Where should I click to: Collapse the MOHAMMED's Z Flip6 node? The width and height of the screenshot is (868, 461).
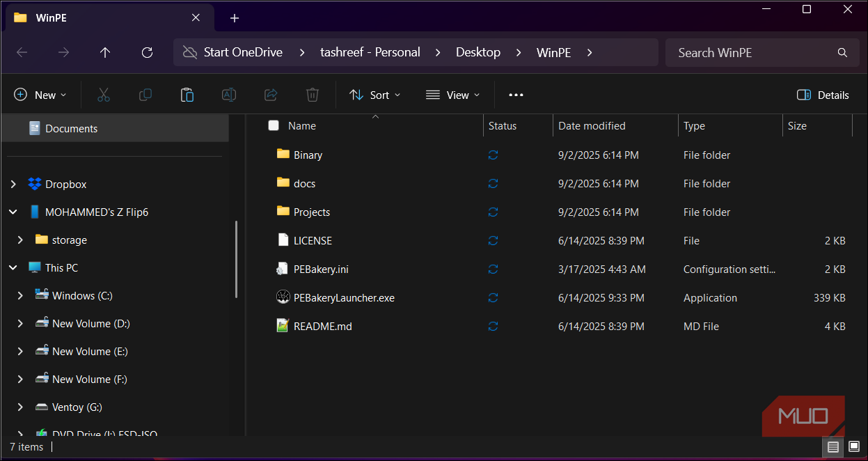tap(13, 212)
